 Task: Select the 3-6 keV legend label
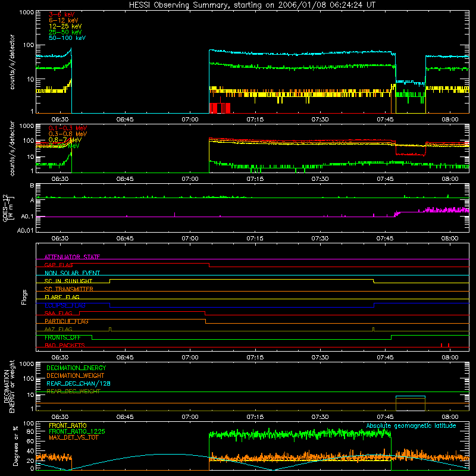[62, 14]
